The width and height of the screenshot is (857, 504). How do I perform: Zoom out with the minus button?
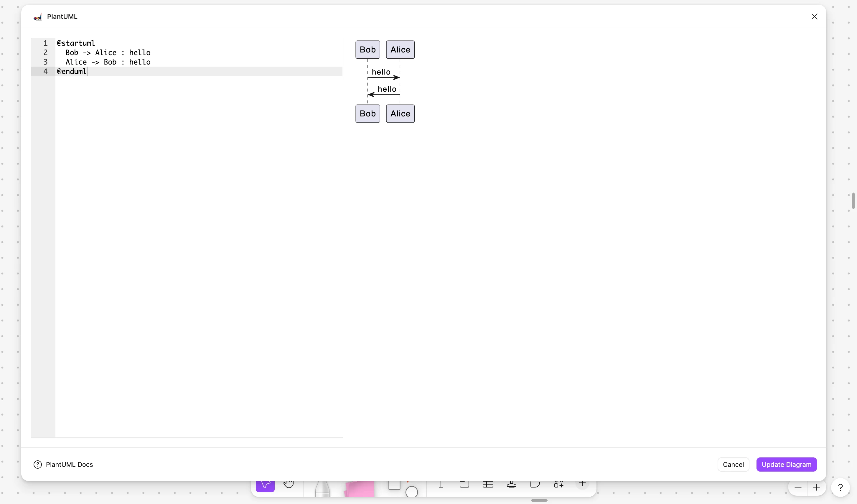[798, 488]
